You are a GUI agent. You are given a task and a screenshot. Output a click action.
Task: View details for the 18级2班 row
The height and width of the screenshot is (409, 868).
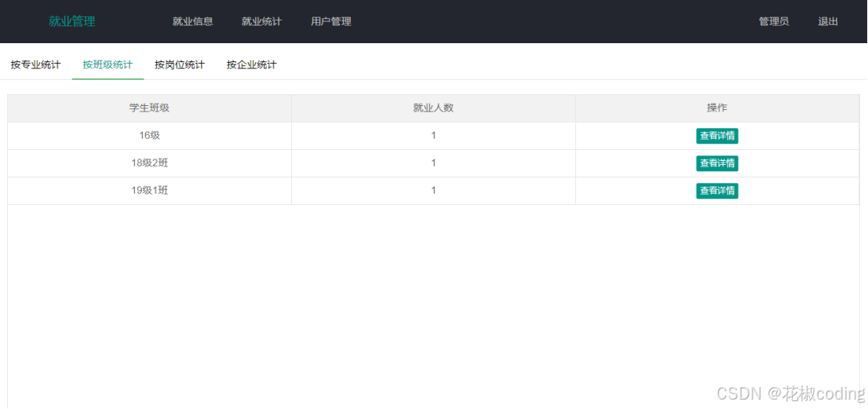point(717,163)
